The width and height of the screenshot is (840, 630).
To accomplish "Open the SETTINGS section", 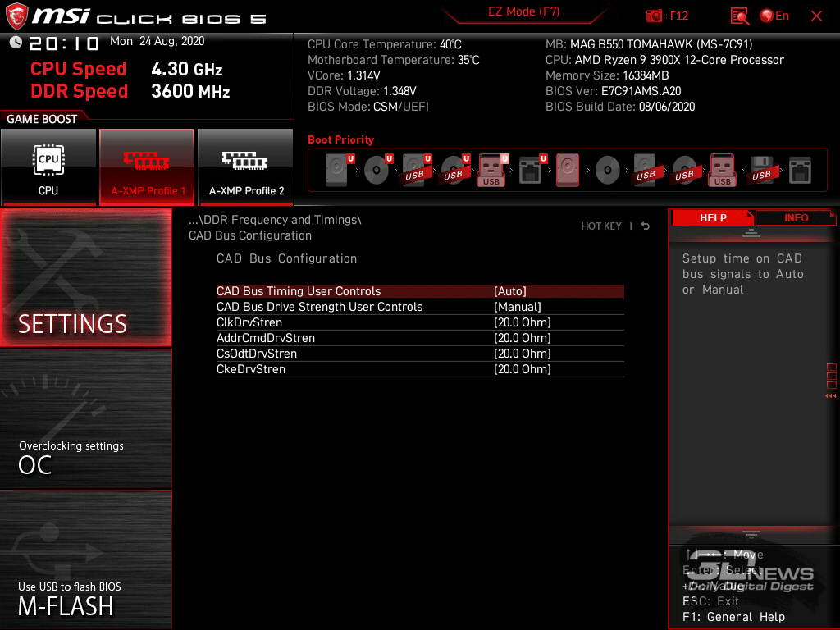I will (x=85, y=277).
